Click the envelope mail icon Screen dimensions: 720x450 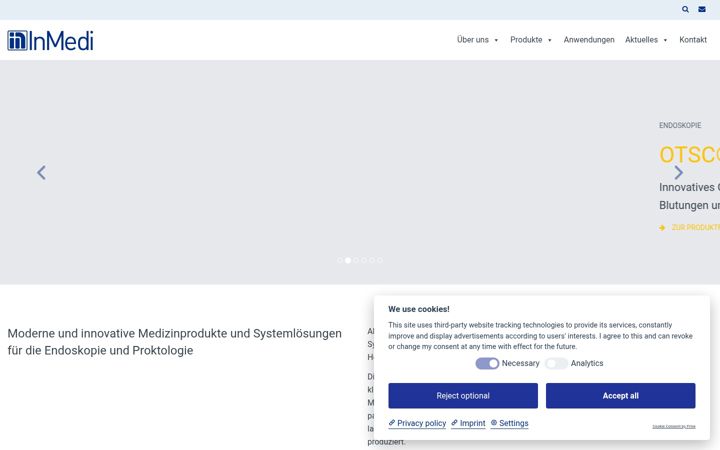tap(702, 9)
